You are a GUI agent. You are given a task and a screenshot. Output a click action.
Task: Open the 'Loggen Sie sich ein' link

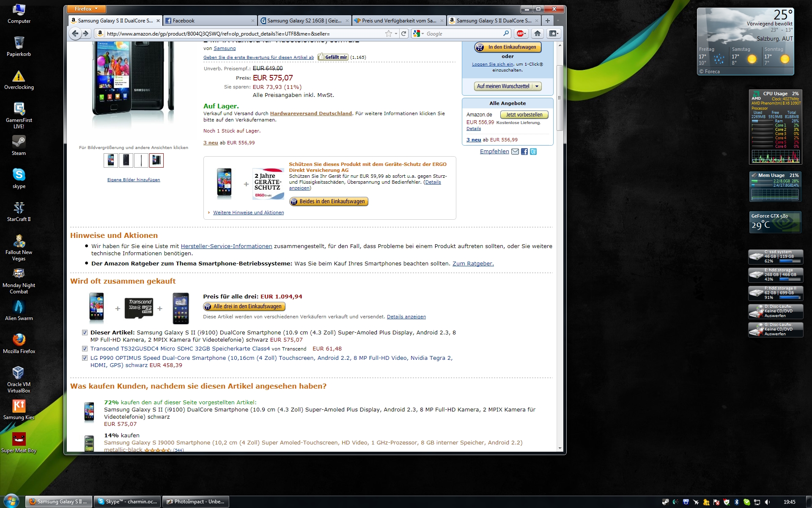tap(493, 64)
